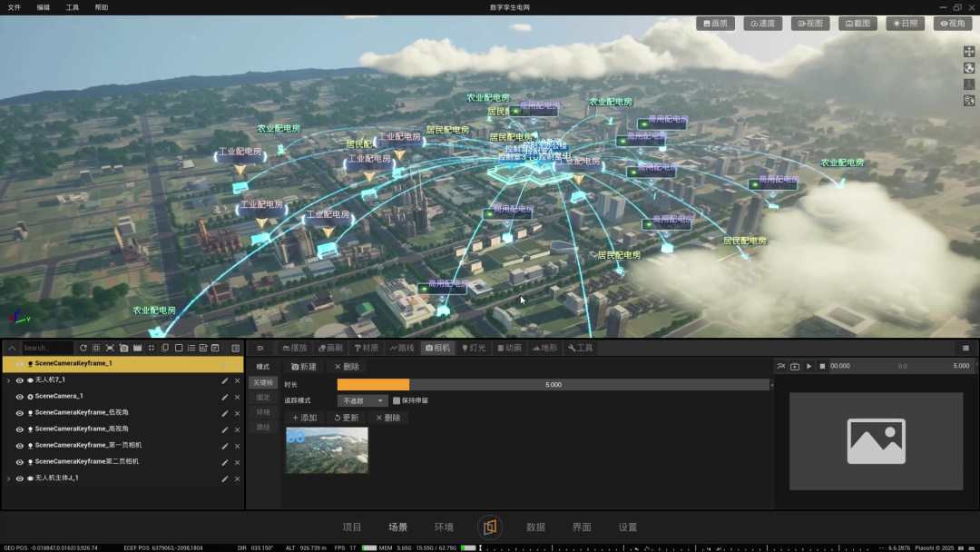Switch to the 相机 camera tab
The height and width of the screenshot is (552, 980).
tap(437, 348)
